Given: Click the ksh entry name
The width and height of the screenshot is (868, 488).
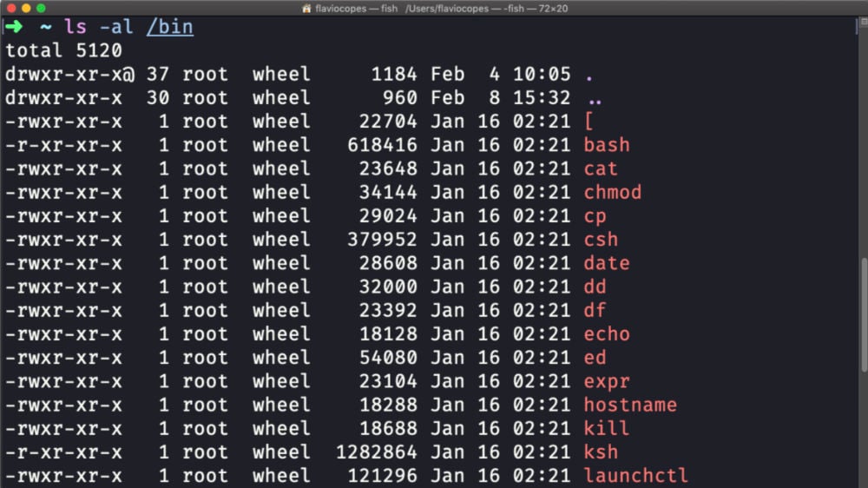Looking at the screenshot, I should coord(601,452).
